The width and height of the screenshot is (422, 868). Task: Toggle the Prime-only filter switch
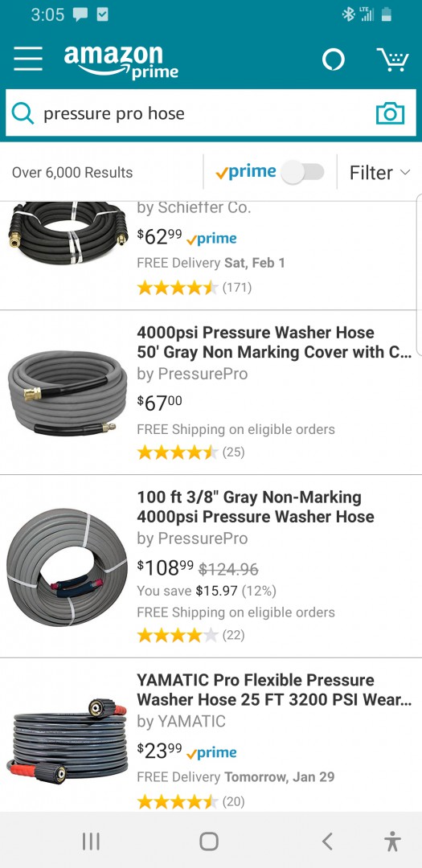click(302, 172)
